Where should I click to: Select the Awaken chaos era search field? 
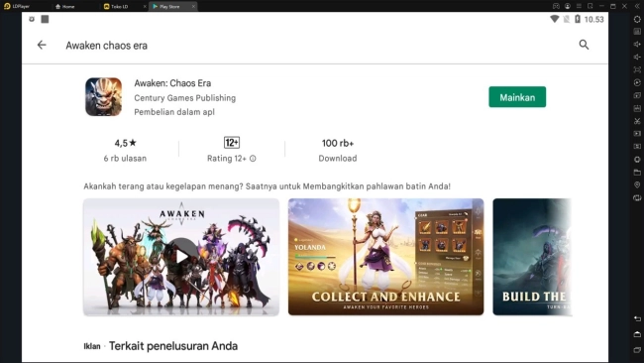[x=106, y=46]
